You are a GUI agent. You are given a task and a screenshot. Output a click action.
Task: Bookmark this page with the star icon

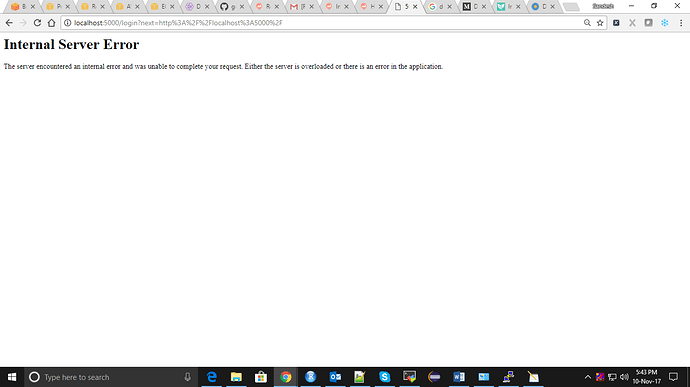pos(600,23)
